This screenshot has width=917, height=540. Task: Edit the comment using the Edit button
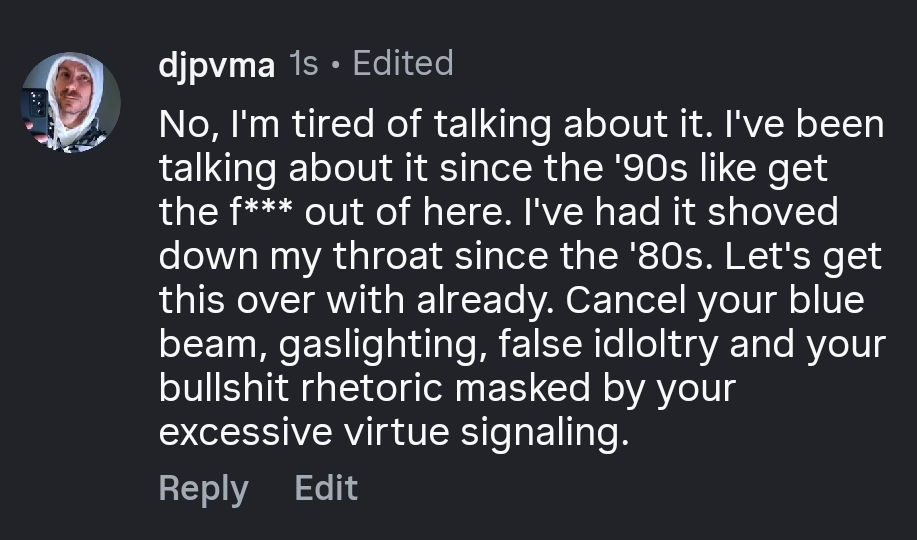[x=326, y=488]
